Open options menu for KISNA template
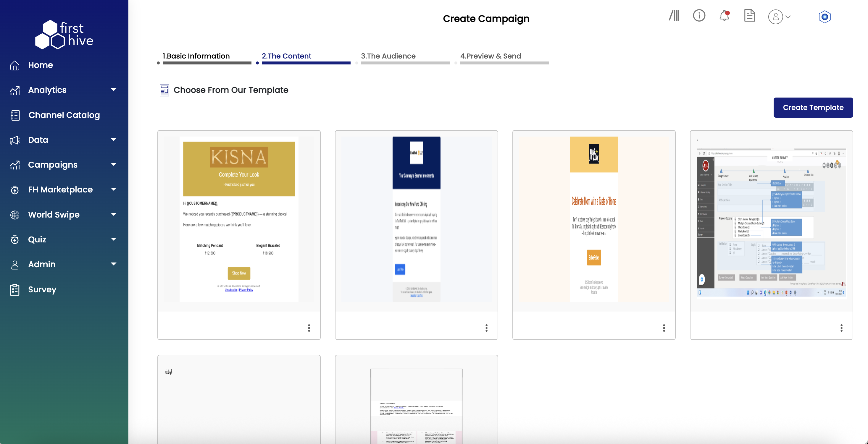The width and height of the screenshot is (868, 444). pyautogui.click(x=309, y=328)
